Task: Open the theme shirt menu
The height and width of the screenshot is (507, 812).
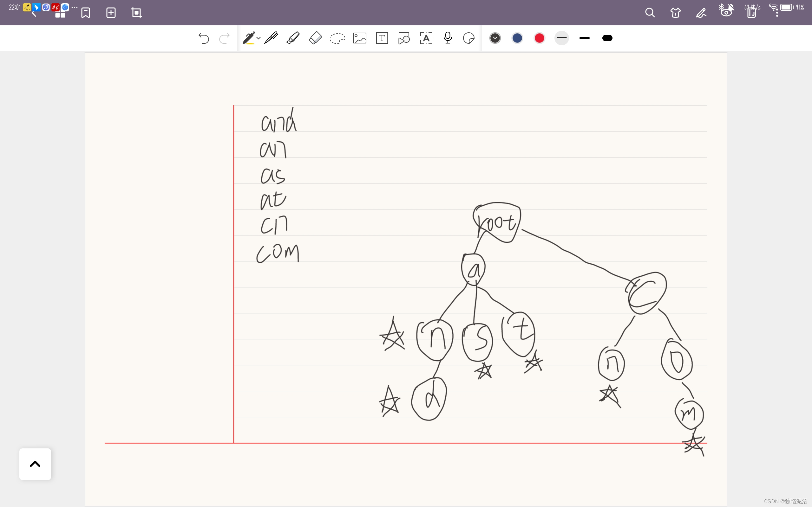Action: pos(675,13)
